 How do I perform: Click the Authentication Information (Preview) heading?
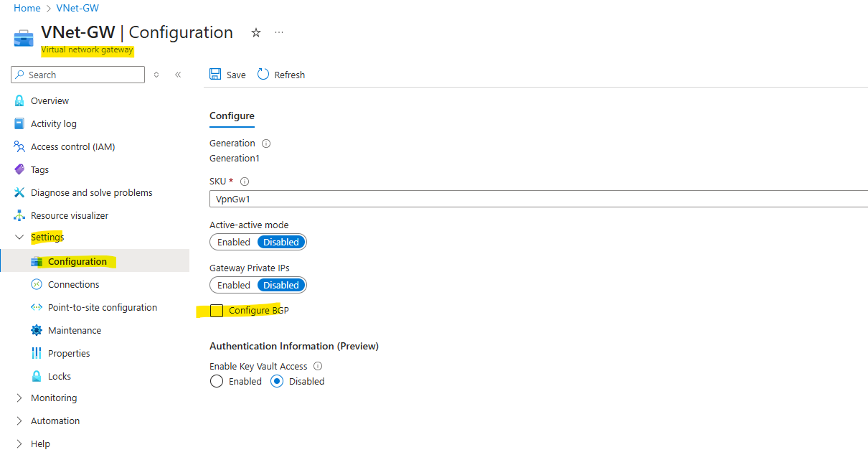[294, 346]
